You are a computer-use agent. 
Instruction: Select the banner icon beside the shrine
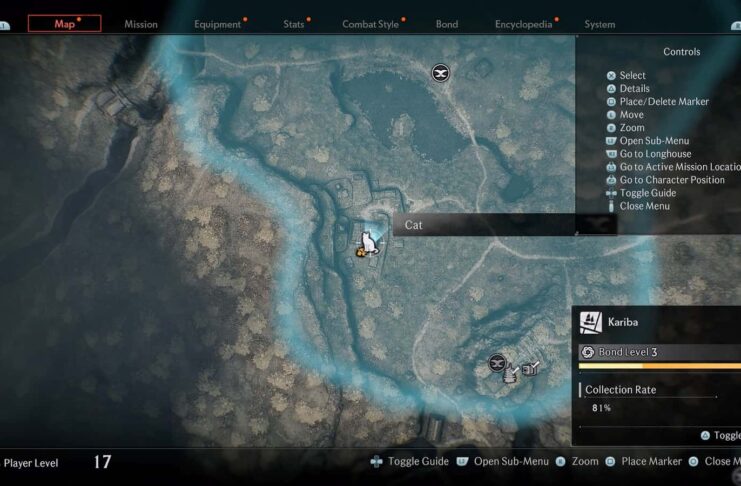531,368
